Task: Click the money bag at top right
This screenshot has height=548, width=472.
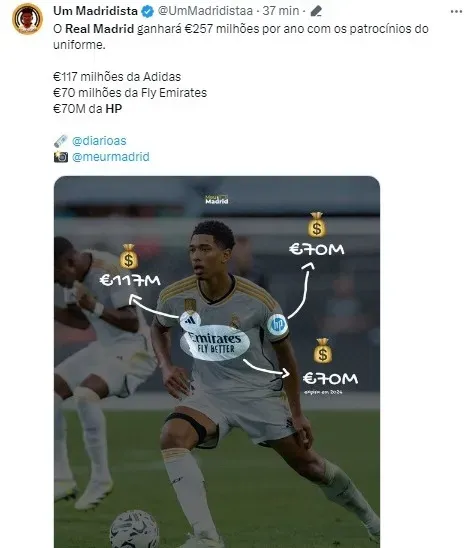Action: pyautogui.click(x=317, y=225)
